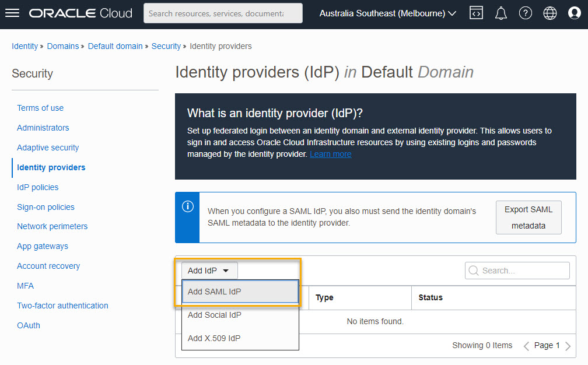Select Add SAML IdP from the menu
Screen dimensions: 588x365
(240, 292)
